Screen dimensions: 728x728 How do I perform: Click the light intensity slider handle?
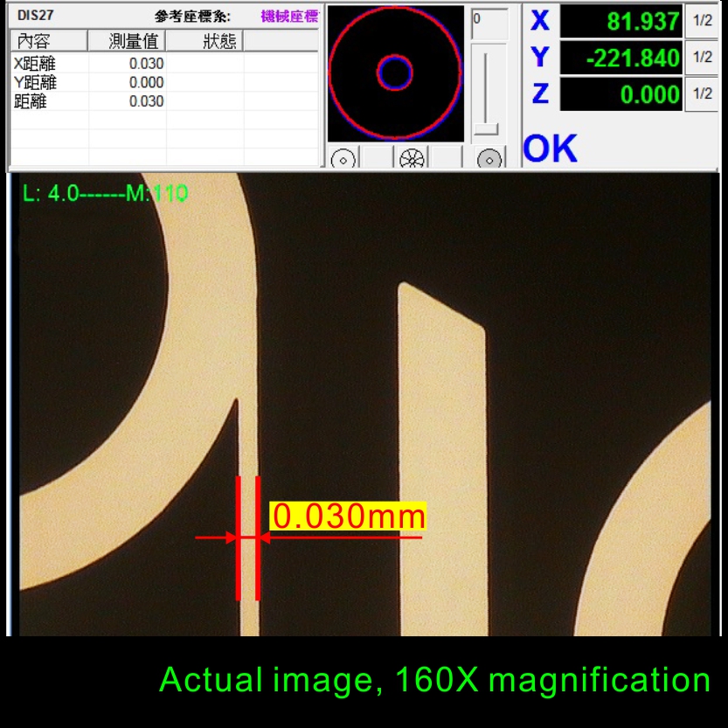484,130
